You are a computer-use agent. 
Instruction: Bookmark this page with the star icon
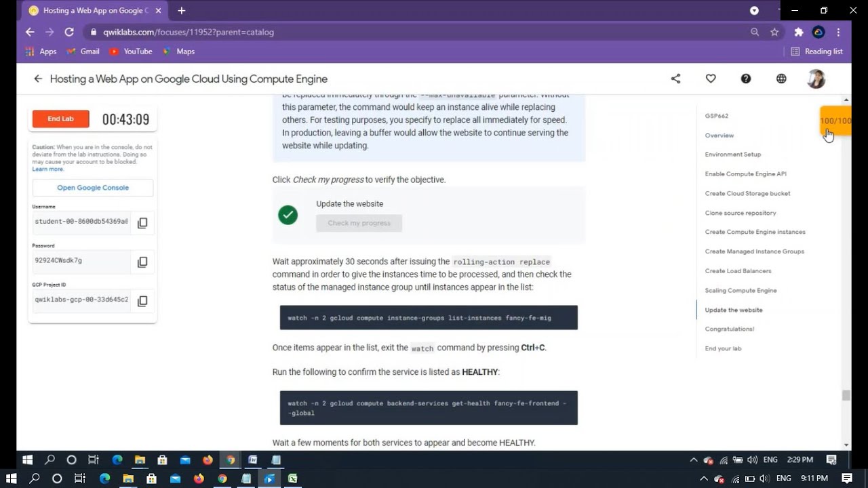(x=774, y=32)
